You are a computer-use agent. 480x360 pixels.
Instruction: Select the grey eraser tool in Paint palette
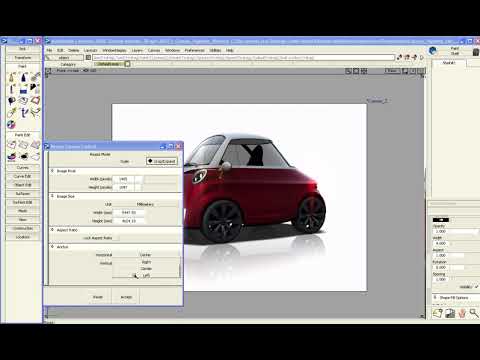tap(23, 101)
